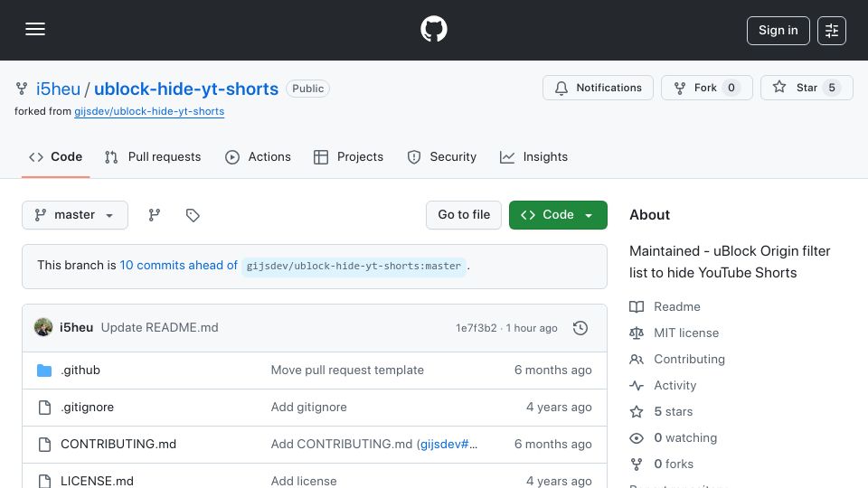View branches via the branch icon

(x=155, y=215)
